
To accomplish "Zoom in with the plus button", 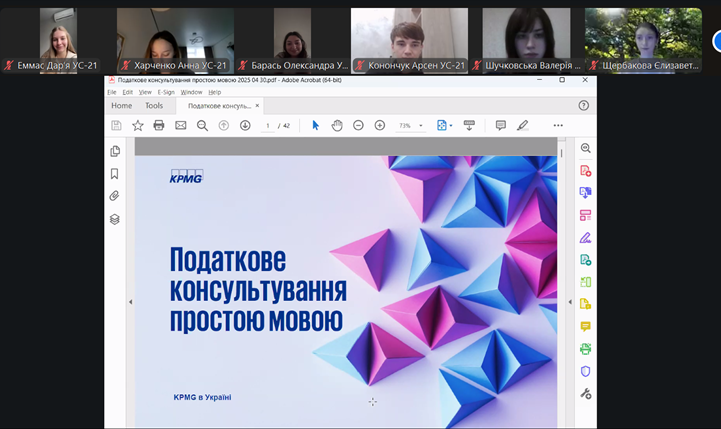I will point(380,125).
